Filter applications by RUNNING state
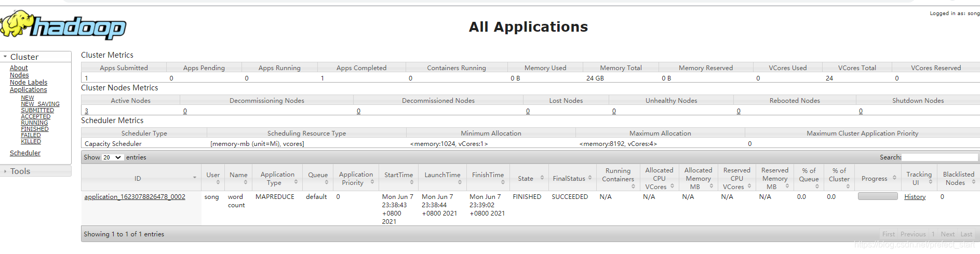The width and height of the screenshot is (980, 254). pos(34,123)
